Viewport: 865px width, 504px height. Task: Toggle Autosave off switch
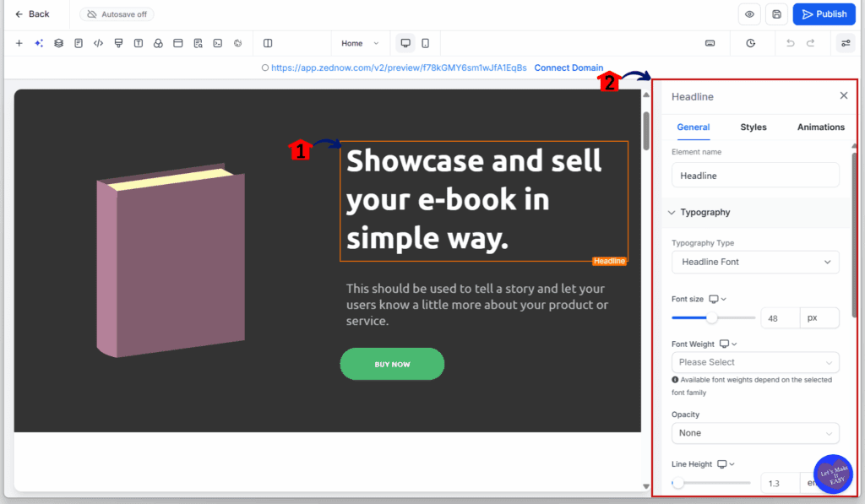(x=117, y=14)
